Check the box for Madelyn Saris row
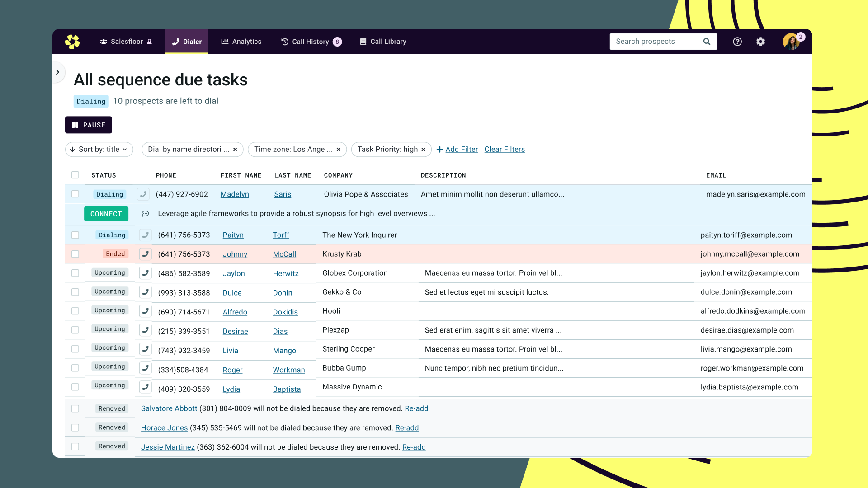Viewport: 868px width, 488px height. (75, 194)
